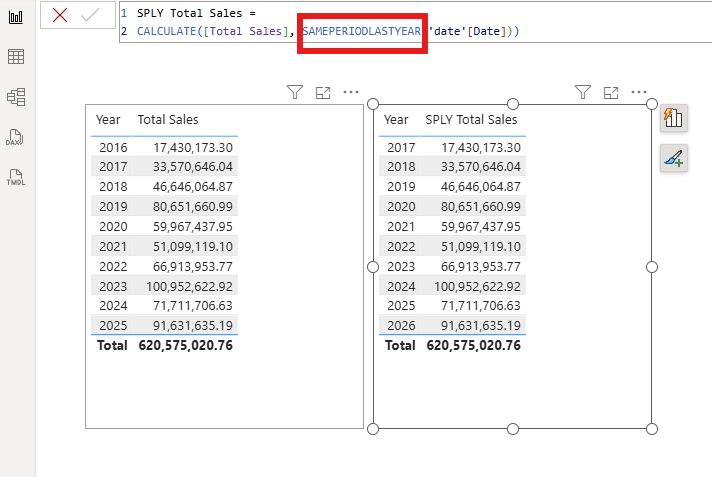The width and height of the screenshot is (712, 477).
Task: Sort by Total Sales column header
Action: pyautogui.click(x=168, y=119)
